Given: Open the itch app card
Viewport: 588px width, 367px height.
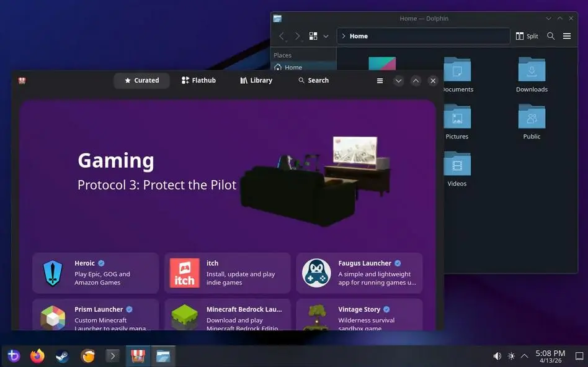Looking at the screenshot, I should pyautogui.click(x=228, y=273).
